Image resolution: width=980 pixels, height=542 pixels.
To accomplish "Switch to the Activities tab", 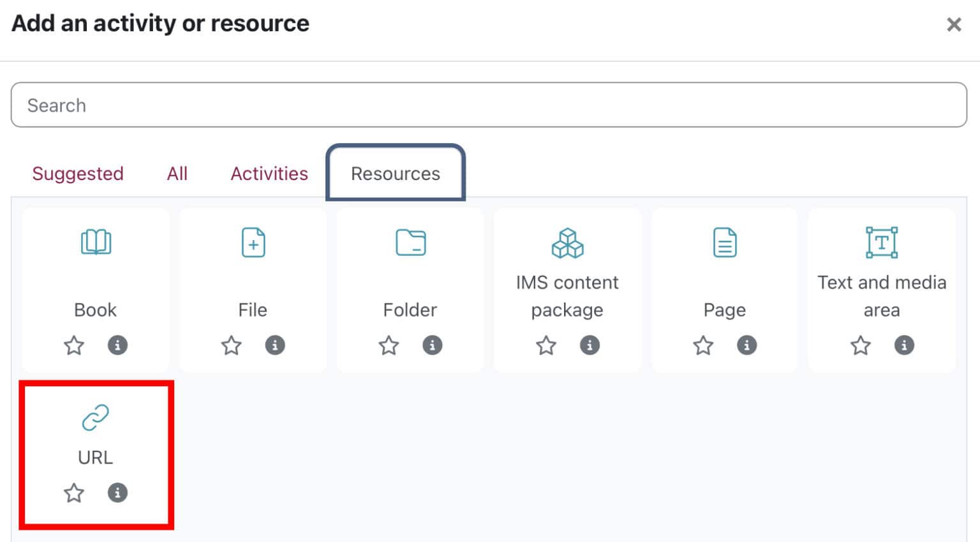I will (269, 174).
